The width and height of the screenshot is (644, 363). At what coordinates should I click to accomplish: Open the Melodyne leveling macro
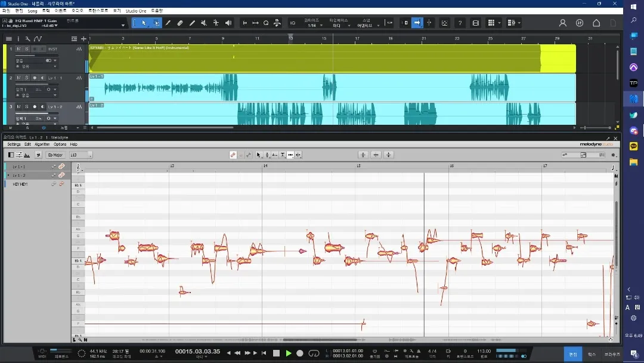(x=389, y=155)
